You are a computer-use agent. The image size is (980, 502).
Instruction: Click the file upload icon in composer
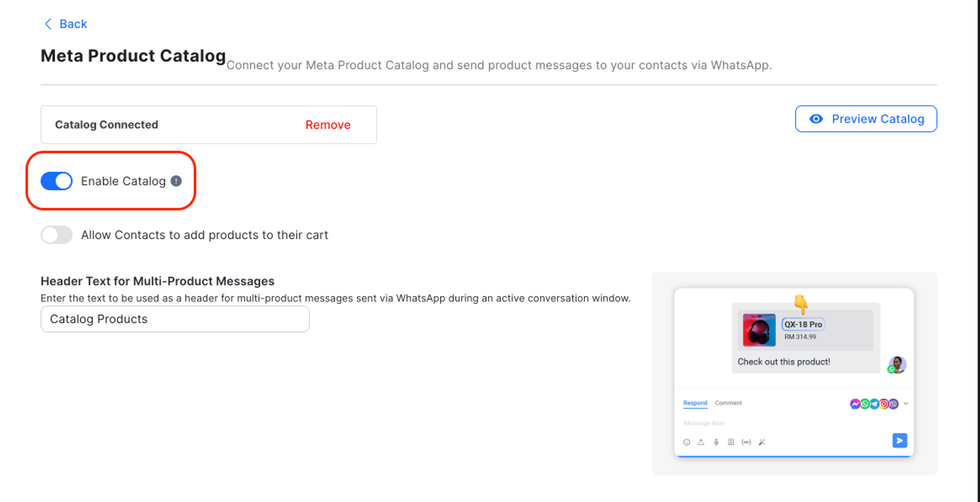(x=701, y=442)
